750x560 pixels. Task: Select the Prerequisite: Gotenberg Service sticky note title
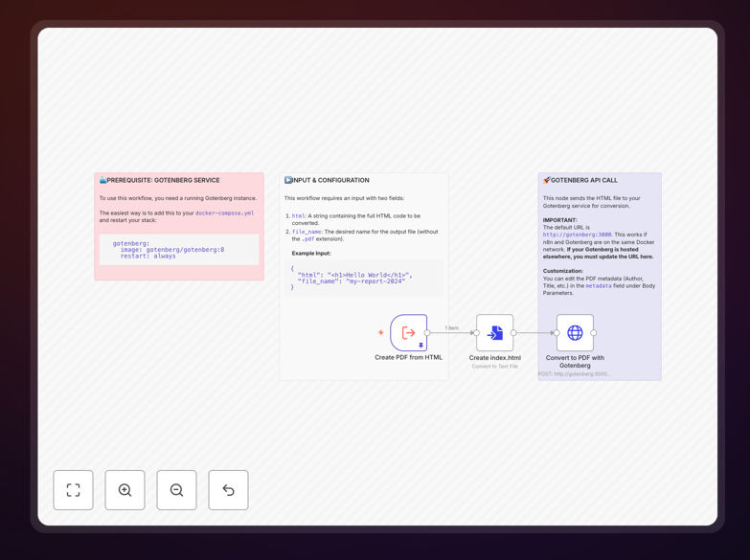[159, 180]
